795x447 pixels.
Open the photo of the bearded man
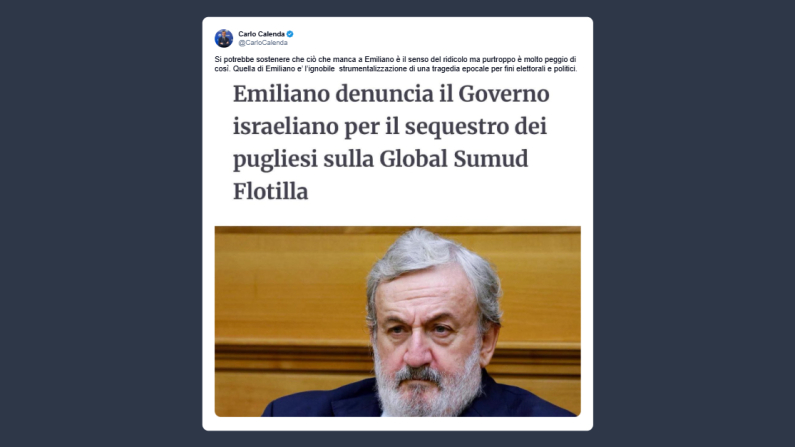(x=398, y=321)
